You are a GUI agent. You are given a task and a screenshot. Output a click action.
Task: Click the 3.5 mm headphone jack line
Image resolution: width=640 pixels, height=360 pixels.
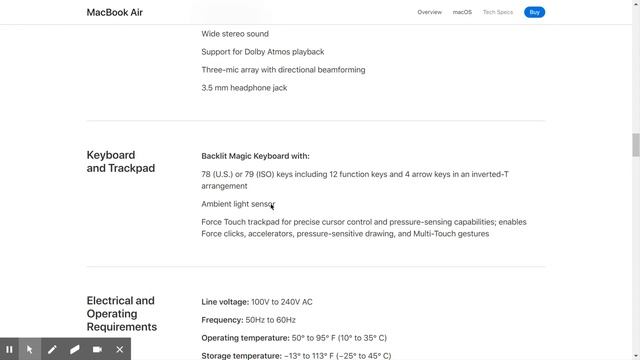tap(244, 88)
